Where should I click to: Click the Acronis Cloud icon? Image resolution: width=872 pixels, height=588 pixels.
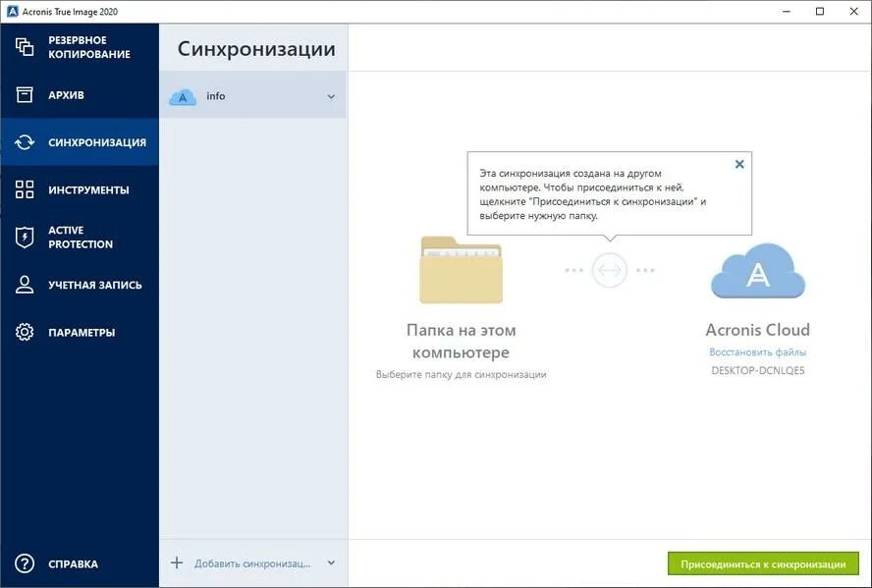coord(758,271)
